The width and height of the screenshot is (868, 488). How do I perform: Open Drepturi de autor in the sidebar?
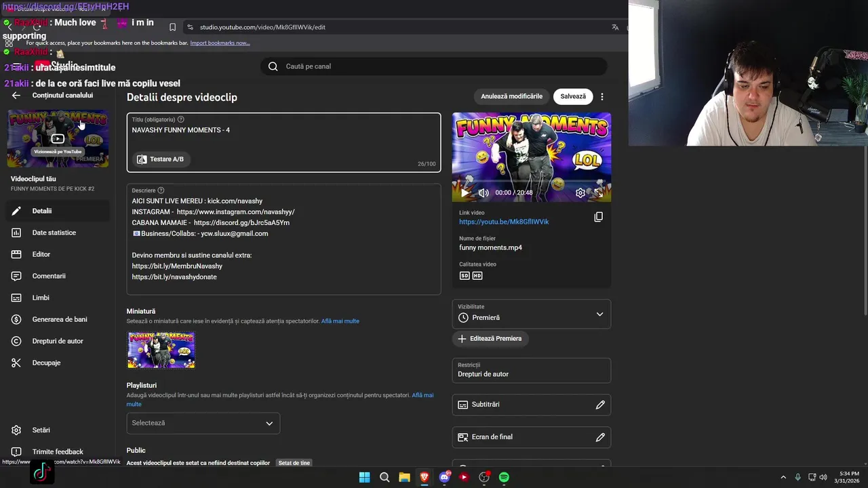(58, 341)
